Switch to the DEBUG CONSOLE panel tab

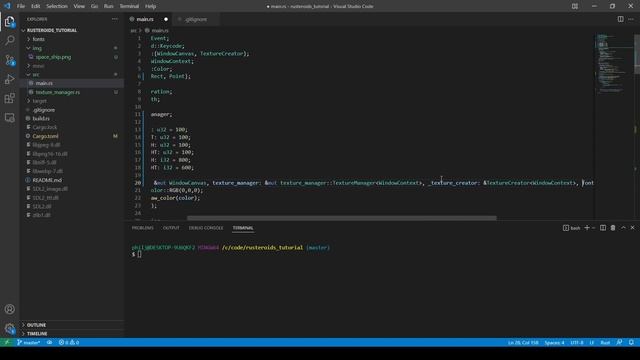coord(206,228)
